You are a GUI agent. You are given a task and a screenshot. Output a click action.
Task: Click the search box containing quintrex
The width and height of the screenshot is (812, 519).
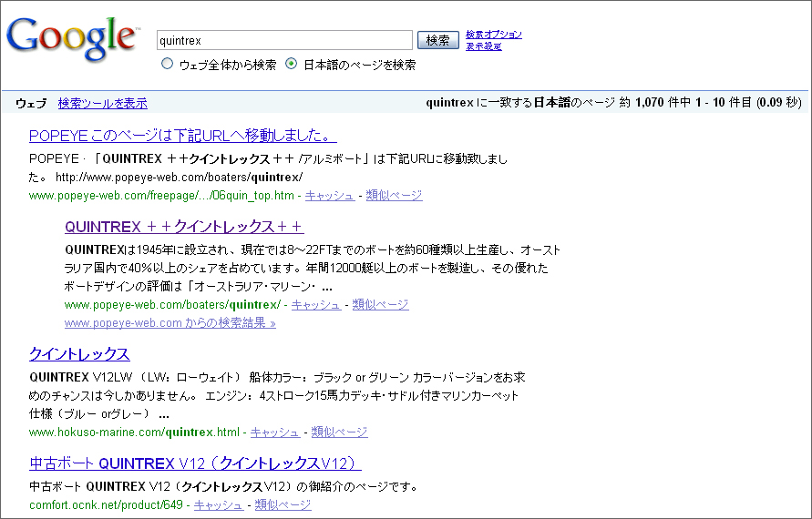[x=284, y=40]
